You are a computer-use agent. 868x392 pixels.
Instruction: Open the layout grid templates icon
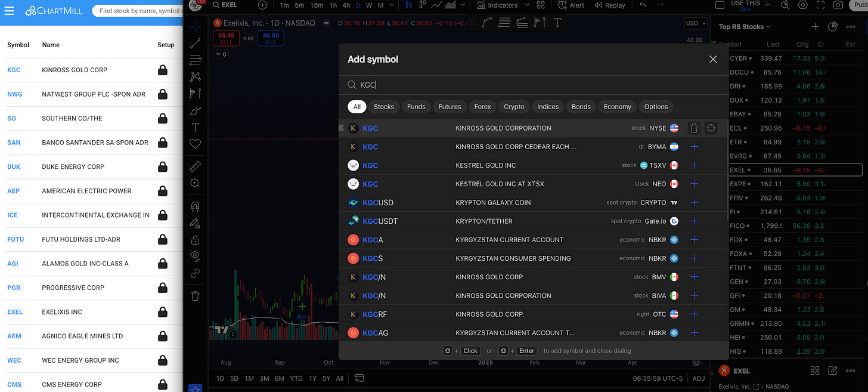tap(541, 5)
